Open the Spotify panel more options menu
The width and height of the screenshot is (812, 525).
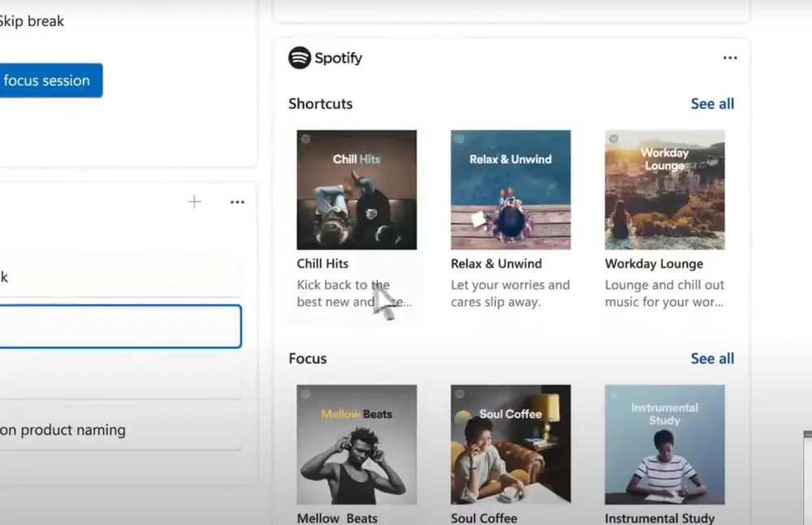[x=730, y=58]
